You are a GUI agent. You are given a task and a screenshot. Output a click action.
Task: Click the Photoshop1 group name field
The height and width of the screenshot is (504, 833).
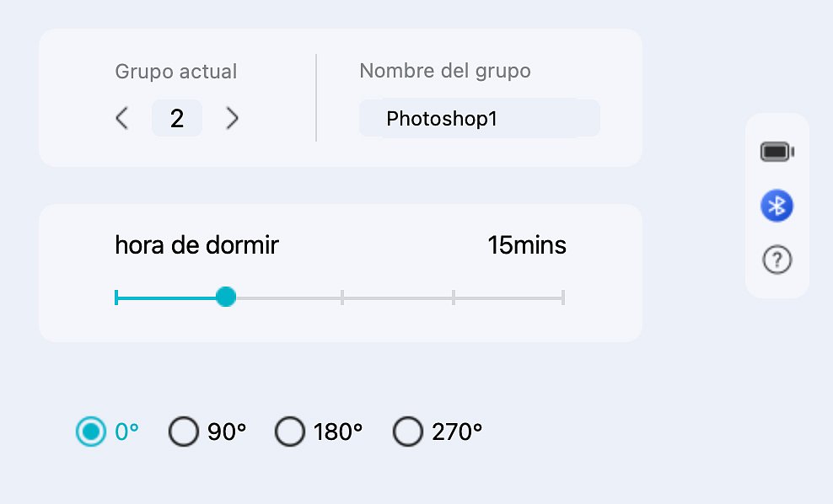(479, 118)
